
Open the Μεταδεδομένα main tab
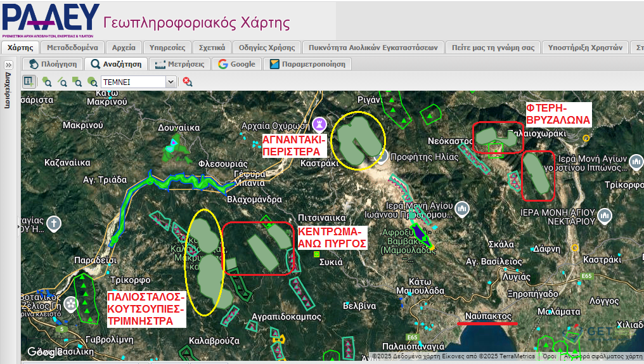pyautogui.click(x=72, y=48)
